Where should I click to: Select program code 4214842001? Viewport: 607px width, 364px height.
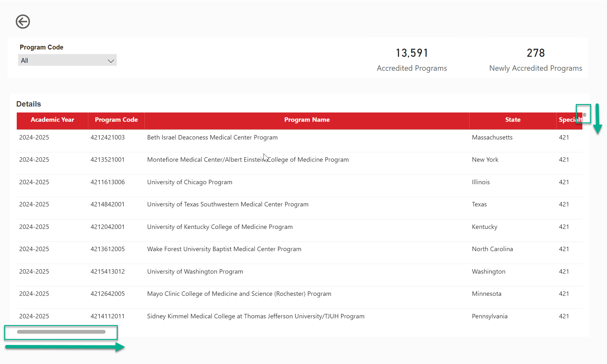tap(108, 204)
